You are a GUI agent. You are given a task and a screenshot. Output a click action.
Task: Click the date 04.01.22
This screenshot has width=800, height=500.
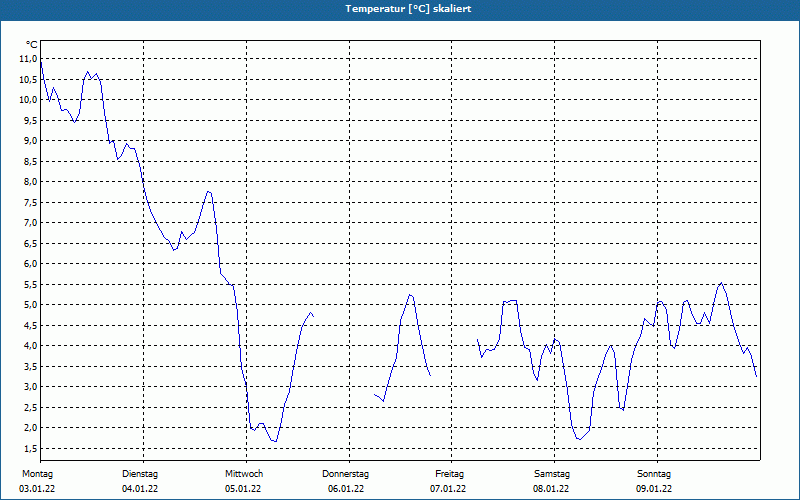[140, 489]
